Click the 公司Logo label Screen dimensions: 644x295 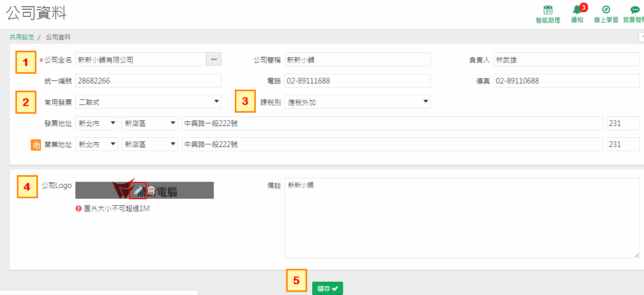click(56, 185)
